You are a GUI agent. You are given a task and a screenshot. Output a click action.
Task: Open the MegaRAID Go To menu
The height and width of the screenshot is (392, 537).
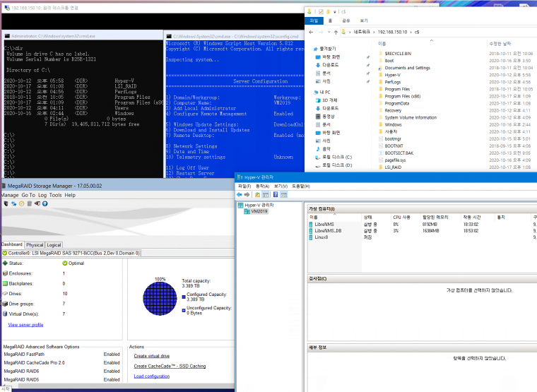[x=28, y=195]
